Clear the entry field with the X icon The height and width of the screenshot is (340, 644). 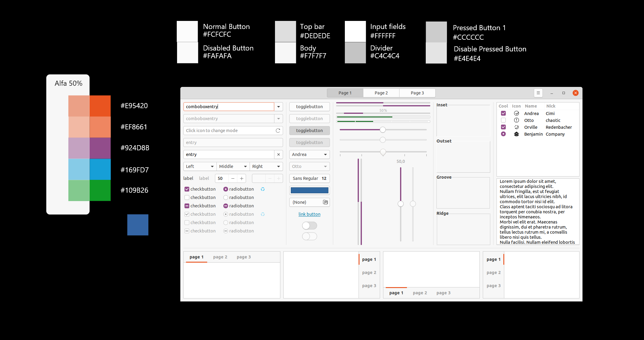[278, 154]
